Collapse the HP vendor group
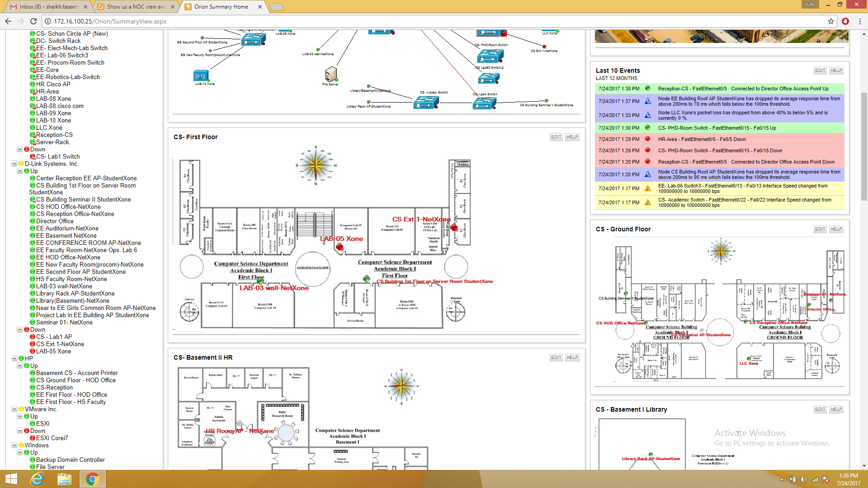This screenshot has width=868, height=488. click(x=14, y=358)
